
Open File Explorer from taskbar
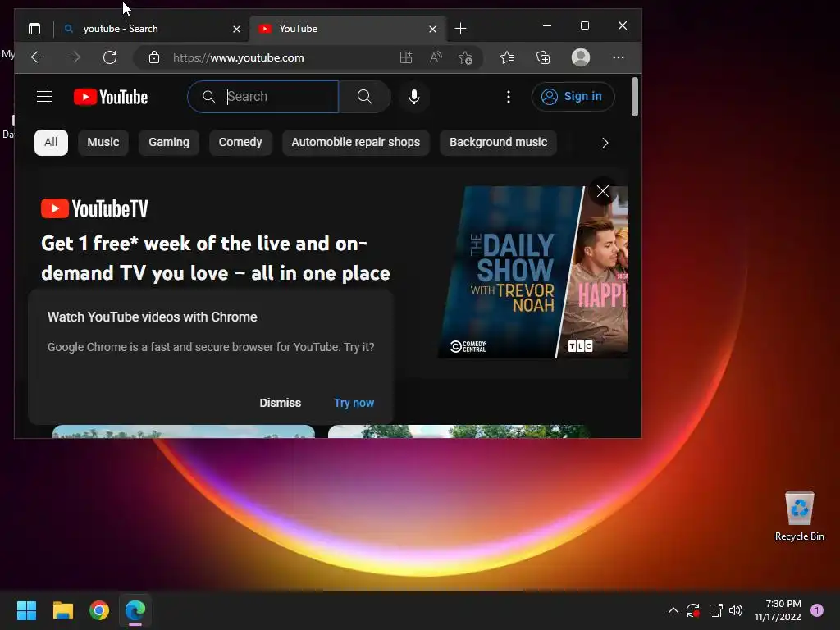[62, 610]
